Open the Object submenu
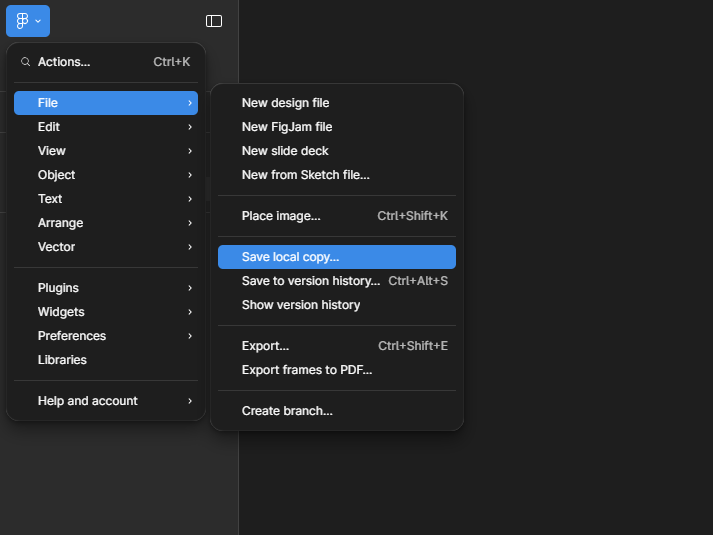 coord(106,175)
